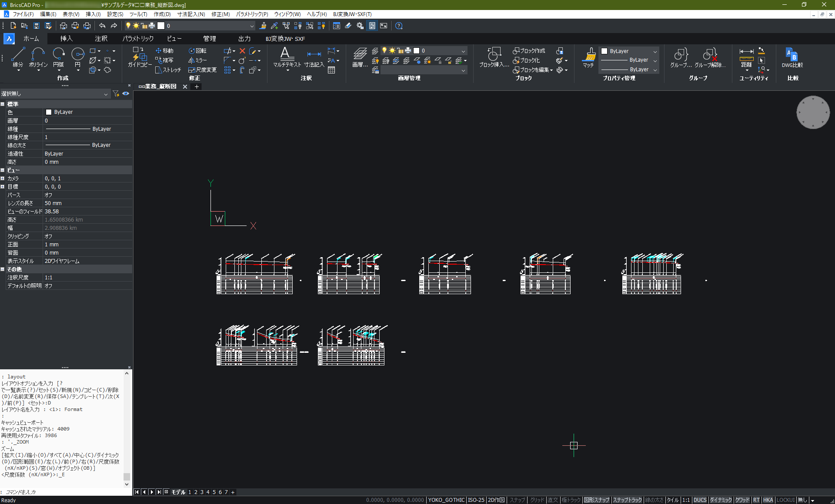Switch to layout tab 3
The height and width of the screenshot is (504, 835).
click(x=202, y=492)
